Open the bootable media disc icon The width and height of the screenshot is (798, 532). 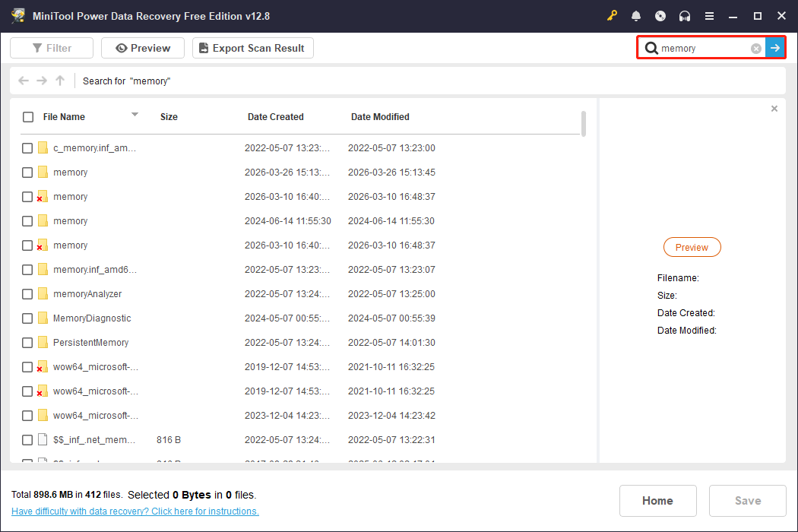click(660, 15)
